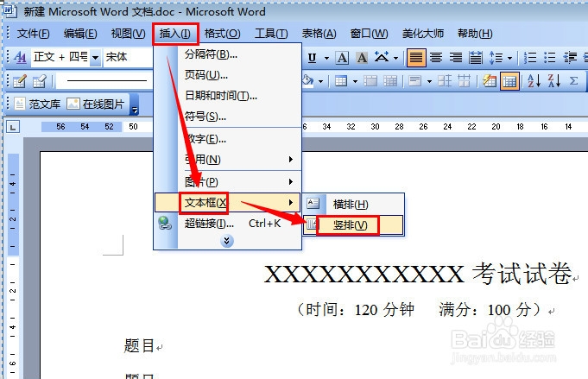Choose 分隔符(B)... from Insert menu
The image size is (588, 379).
(228, 54)
